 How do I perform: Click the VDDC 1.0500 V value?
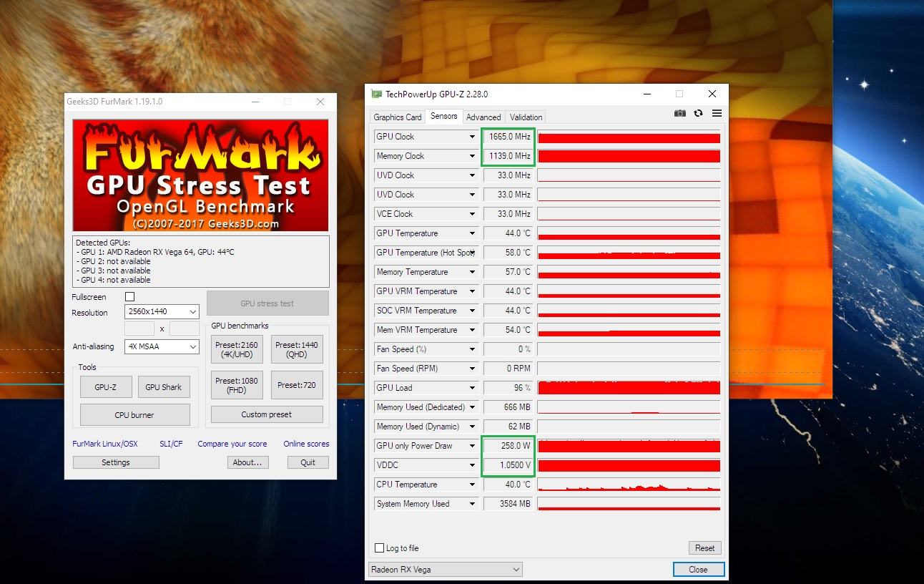508,465
